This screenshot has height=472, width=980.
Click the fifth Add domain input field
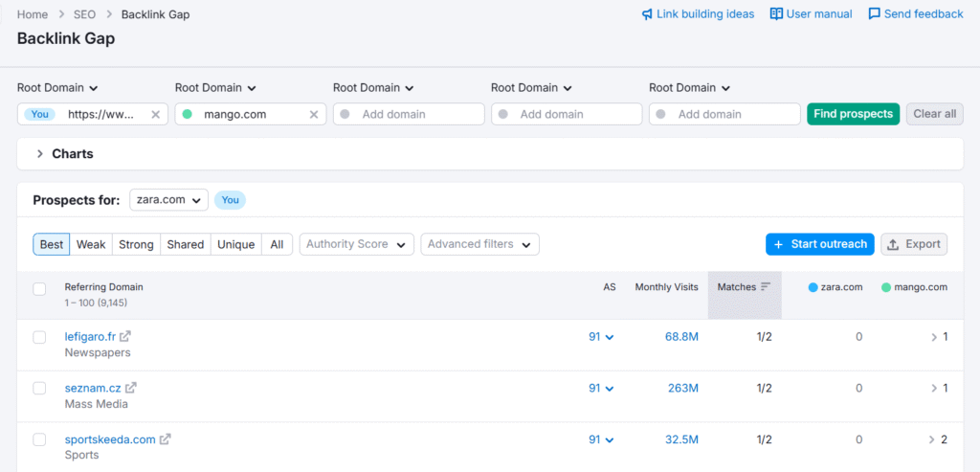[x=725, y=114]
